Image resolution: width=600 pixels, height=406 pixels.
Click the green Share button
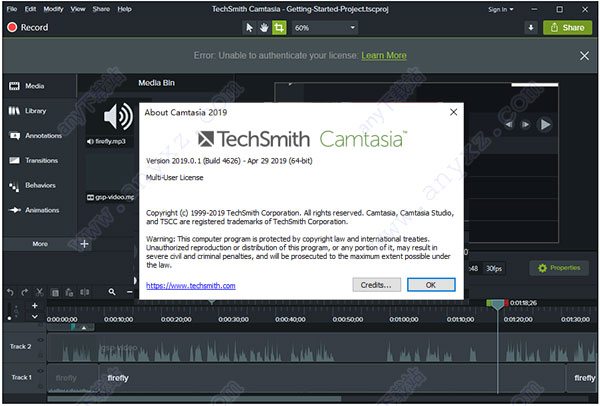[567, 28]
